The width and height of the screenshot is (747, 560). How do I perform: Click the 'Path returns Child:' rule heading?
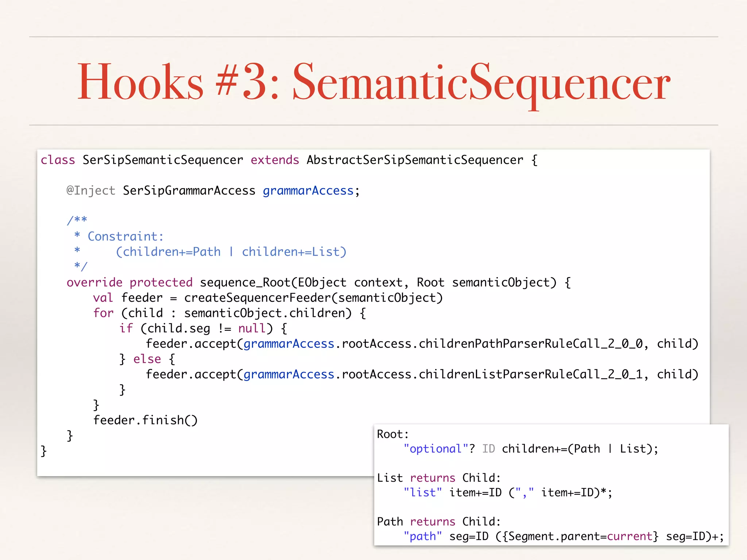coord(439,522)
